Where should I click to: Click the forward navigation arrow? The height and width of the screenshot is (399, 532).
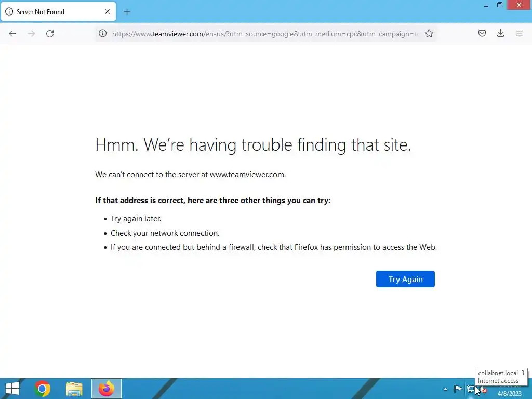pos(31,34)
